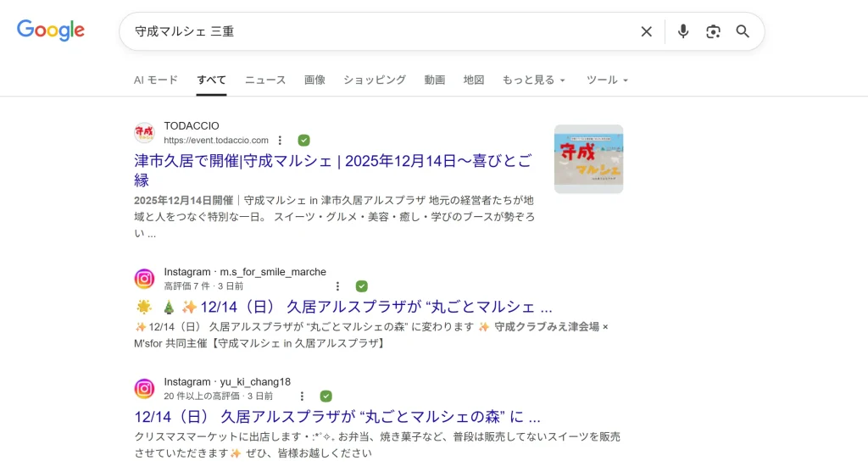The width and height of the screenshot is (868, 466).
Task: Open Google Lens image search icon
Action: (713, 31)
